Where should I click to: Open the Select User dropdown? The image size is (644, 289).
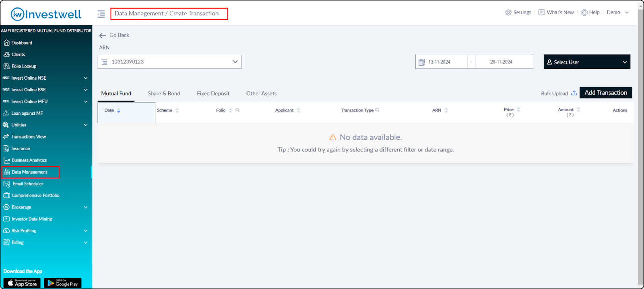(x=587, y=62)
